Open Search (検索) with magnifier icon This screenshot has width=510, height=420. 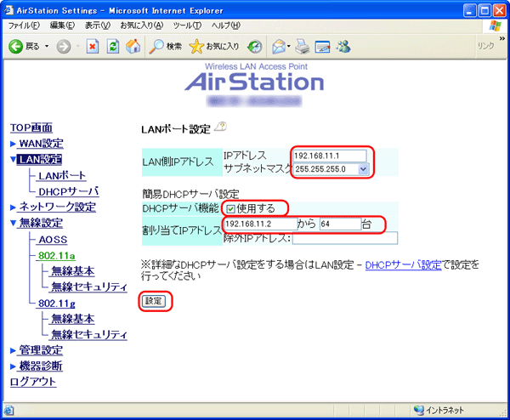[165, 47]
